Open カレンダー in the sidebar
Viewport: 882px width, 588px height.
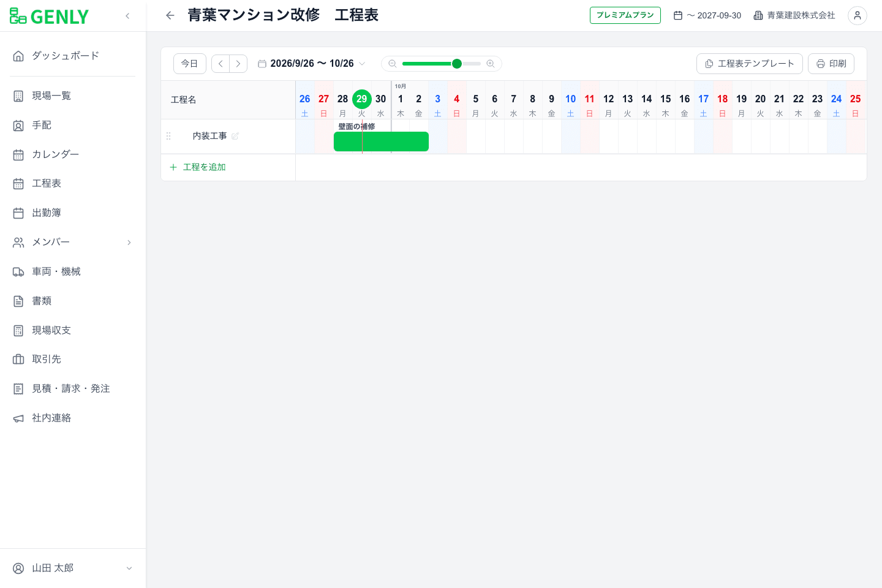(73, 154)
